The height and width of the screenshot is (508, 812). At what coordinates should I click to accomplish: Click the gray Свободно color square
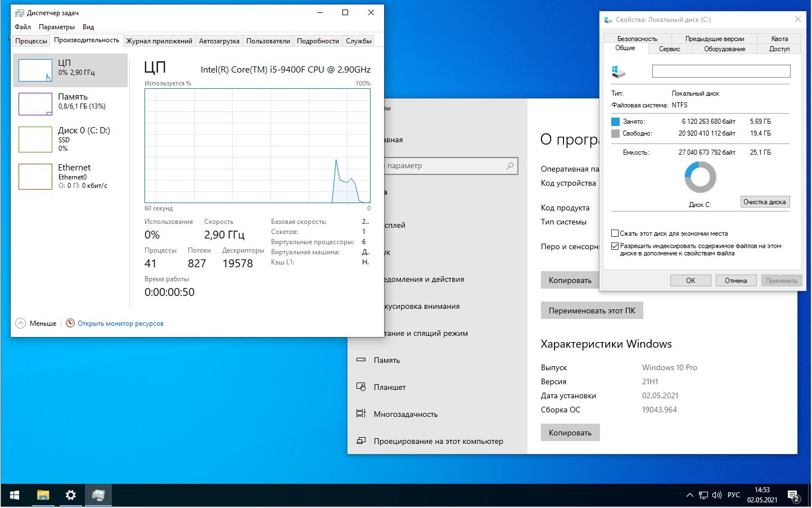click(615, 133)
